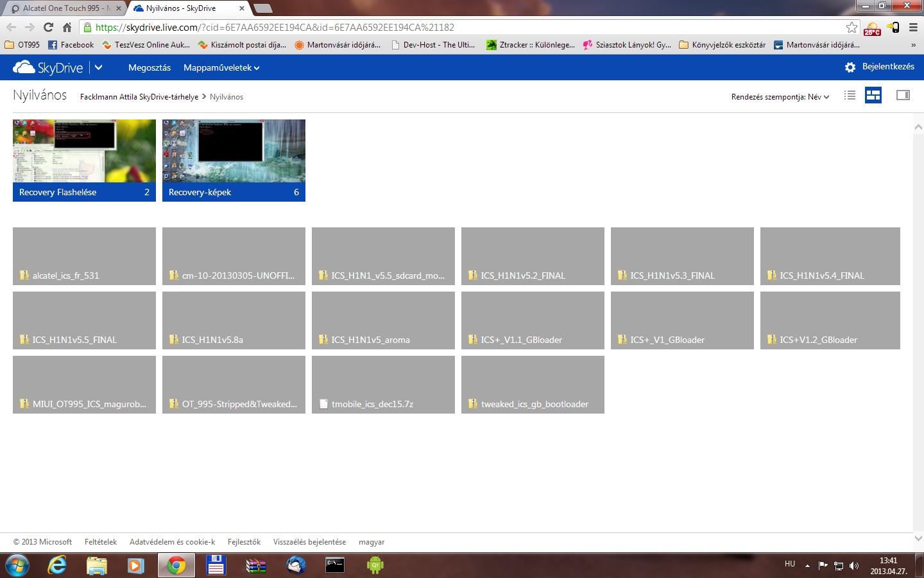Toggle the details pane icon
Image resolution: width=924 pixels, height=578 pixels.
point(903,96)
